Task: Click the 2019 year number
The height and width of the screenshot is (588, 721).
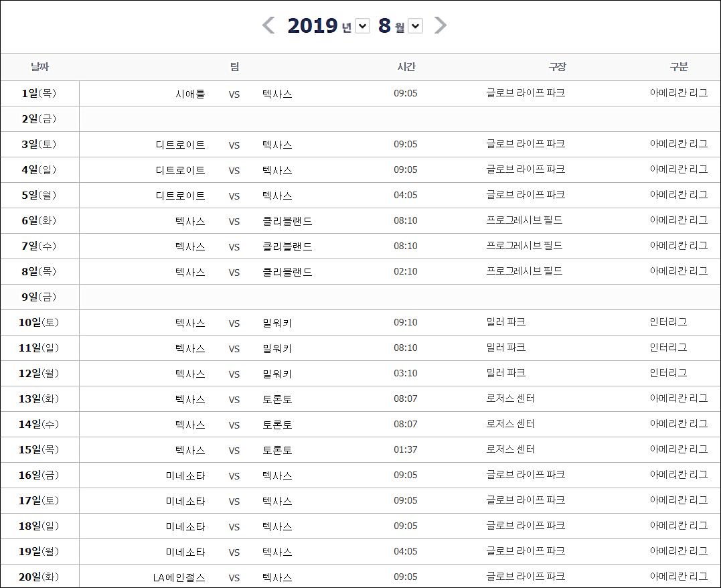Action: (x=313, y=25)
